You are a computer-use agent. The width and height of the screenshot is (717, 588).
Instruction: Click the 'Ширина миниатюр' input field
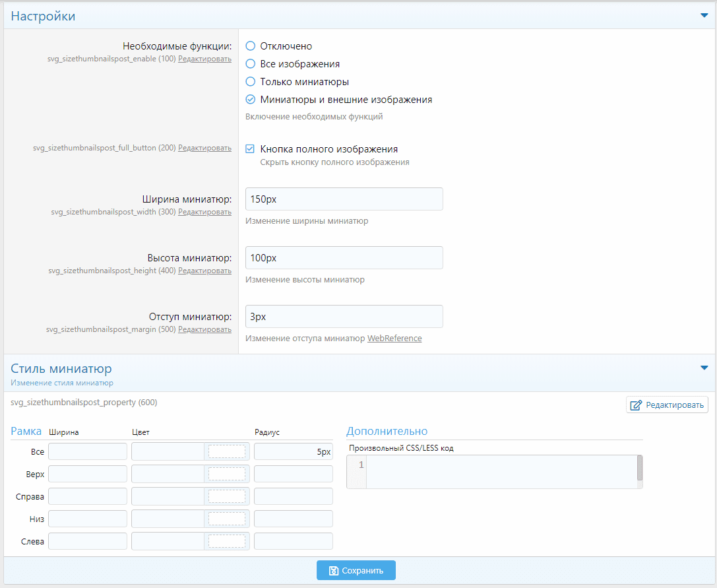344,199
